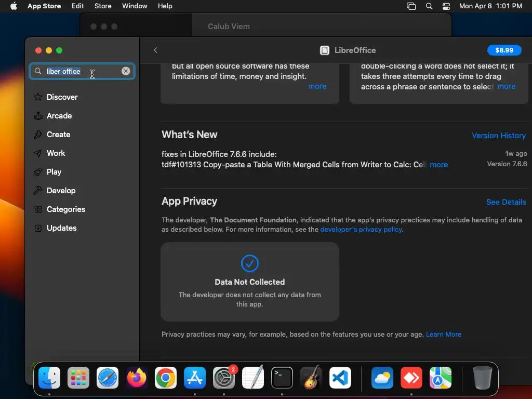Select the Develop hammer icon
Viewport: 532px width, 399px height.
tap(38, 190)
